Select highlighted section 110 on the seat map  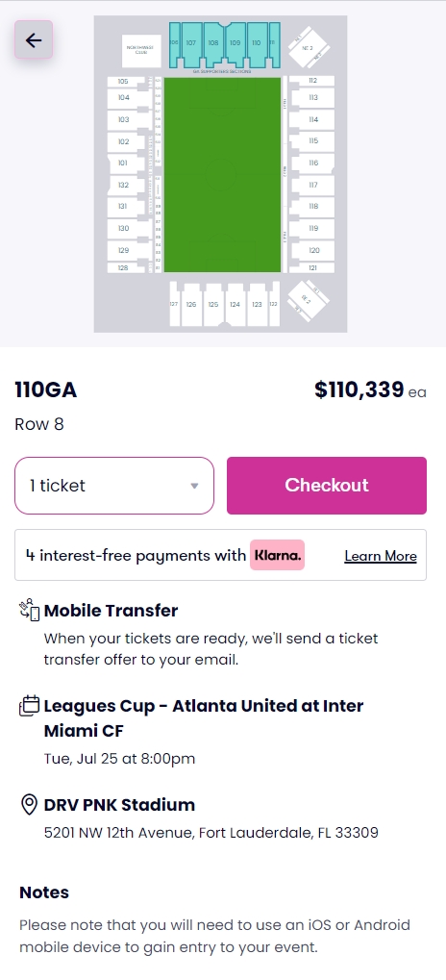point(256,43)
